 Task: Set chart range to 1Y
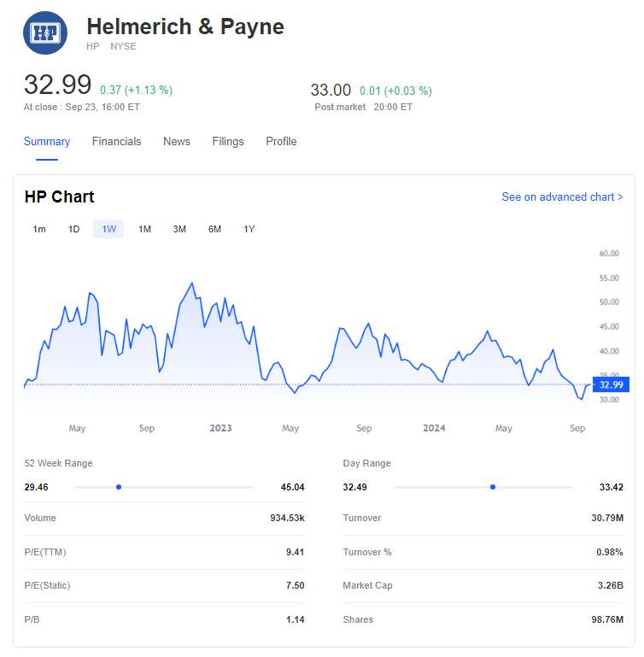[249, 229]
